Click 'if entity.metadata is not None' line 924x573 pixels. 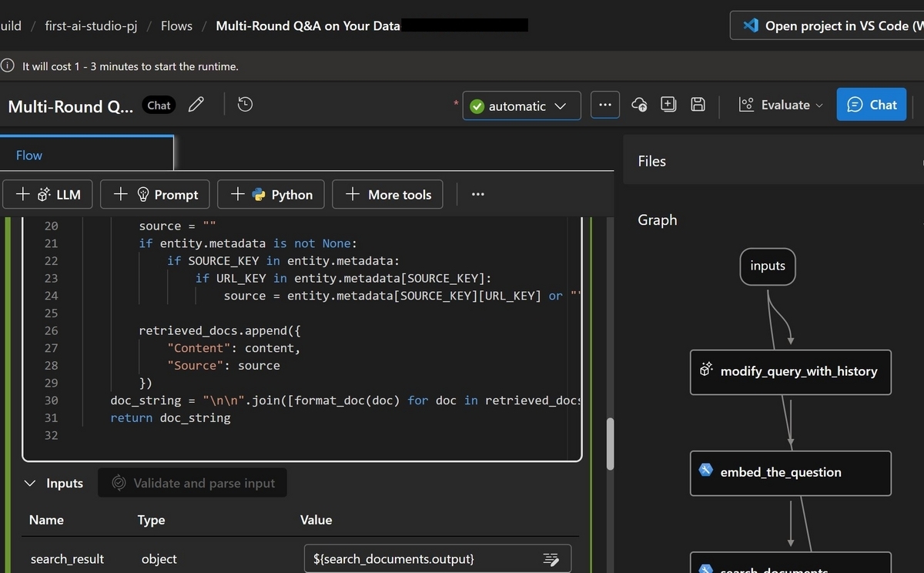click(x=247, y=243)
